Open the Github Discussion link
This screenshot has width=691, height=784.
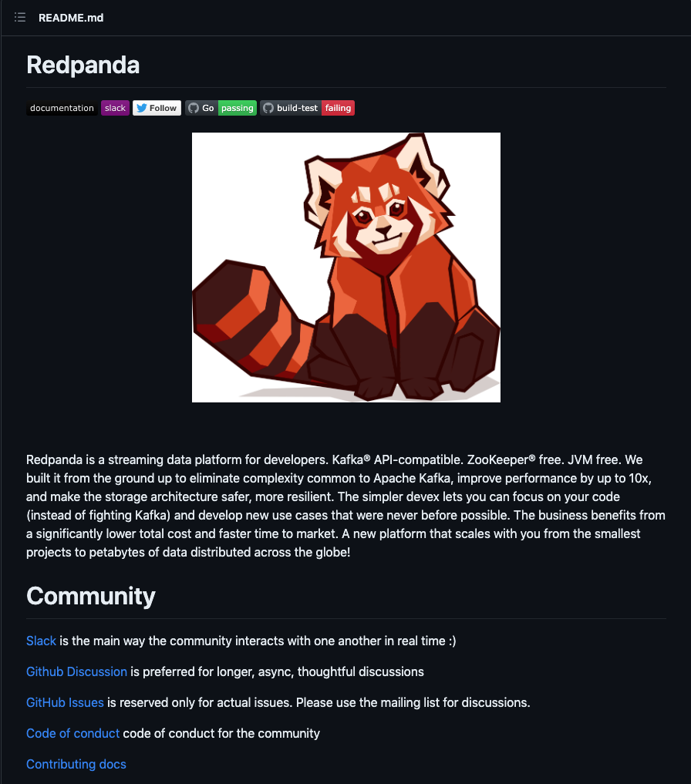tap(76, 671)
